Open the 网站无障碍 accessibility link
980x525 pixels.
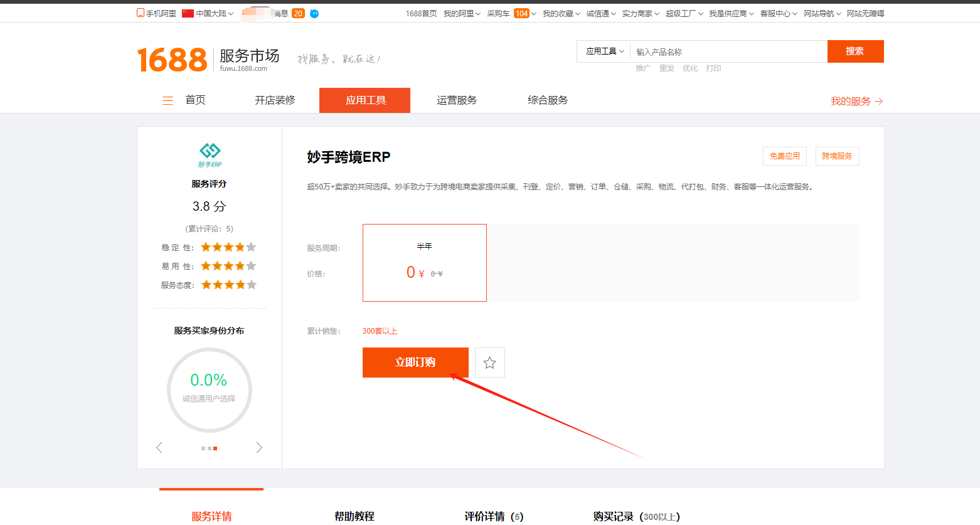865,13
